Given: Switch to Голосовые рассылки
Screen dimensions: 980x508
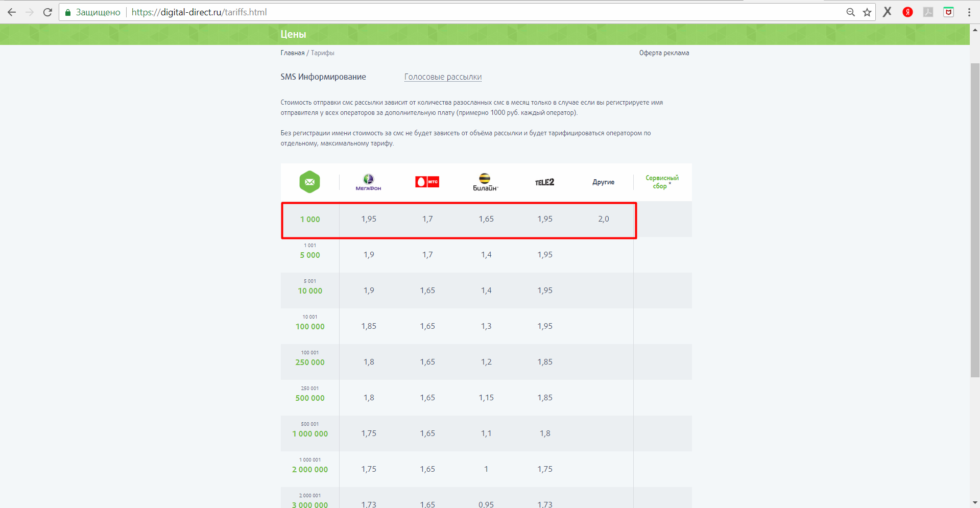Looking at the screenshot, I should pos(443,77).
